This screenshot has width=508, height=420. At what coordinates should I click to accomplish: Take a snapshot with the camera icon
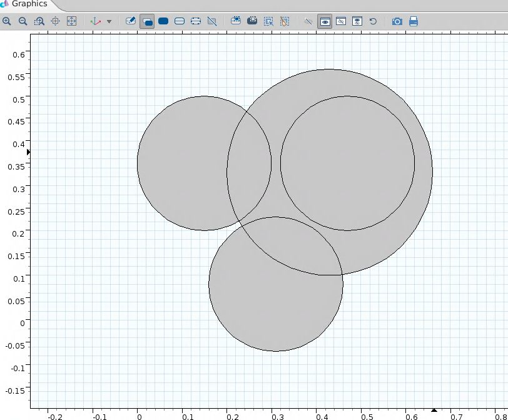pyautogui.click(x=397, y=21)
